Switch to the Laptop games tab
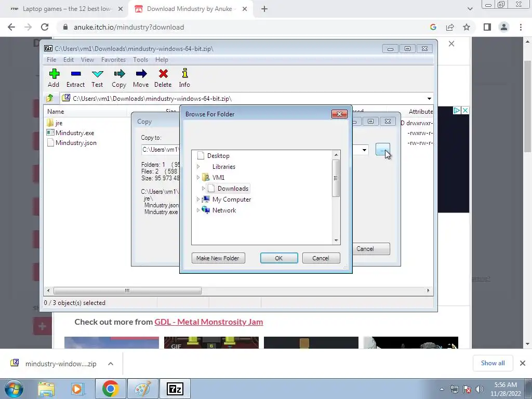 pyautogui.click(x=66, y=9)
